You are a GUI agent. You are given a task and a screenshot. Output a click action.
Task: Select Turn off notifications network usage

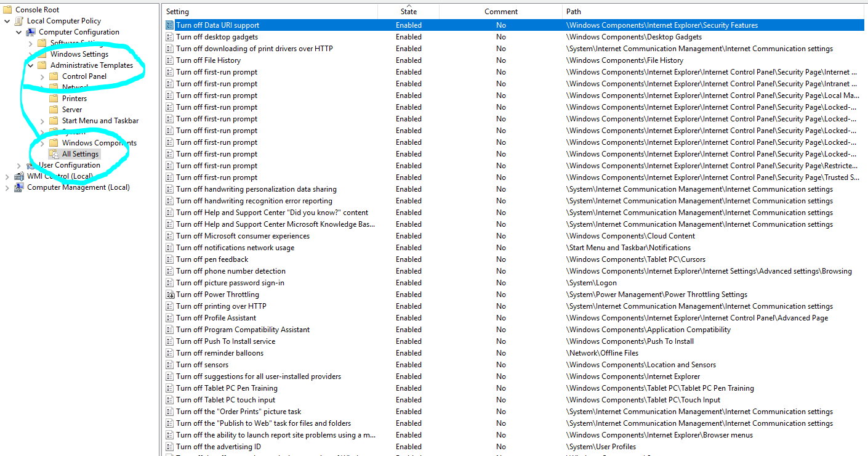(235, 248)
